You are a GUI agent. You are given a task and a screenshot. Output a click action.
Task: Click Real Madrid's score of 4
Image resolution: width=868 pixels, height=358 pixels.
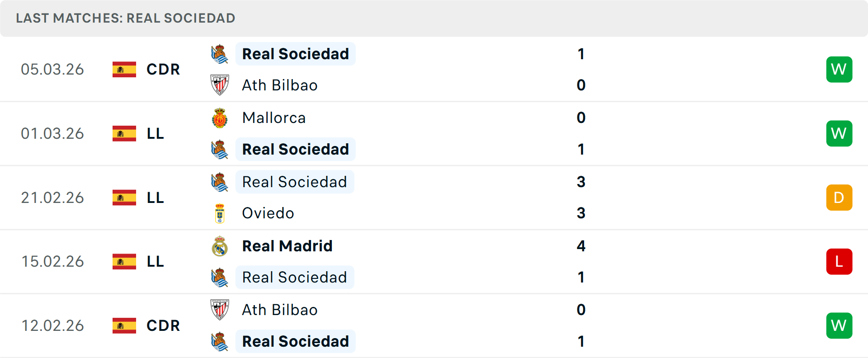click(x=581, y=246)
